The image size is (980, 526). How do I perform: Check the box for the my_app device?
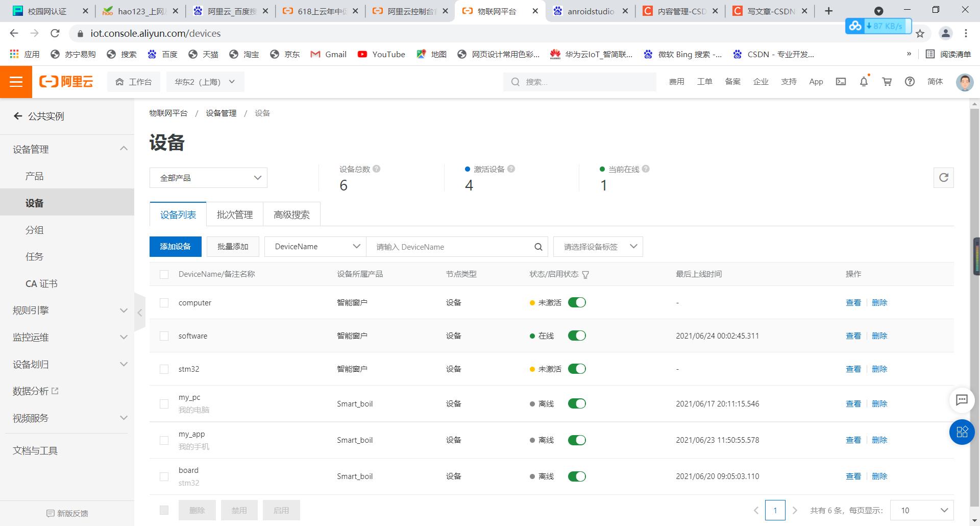(164, 440)
